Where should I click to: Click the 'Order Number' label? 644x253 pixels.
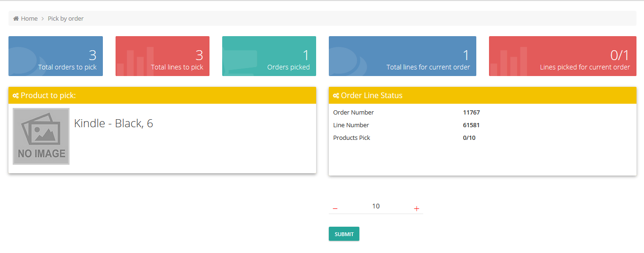(x=354, y=113)
